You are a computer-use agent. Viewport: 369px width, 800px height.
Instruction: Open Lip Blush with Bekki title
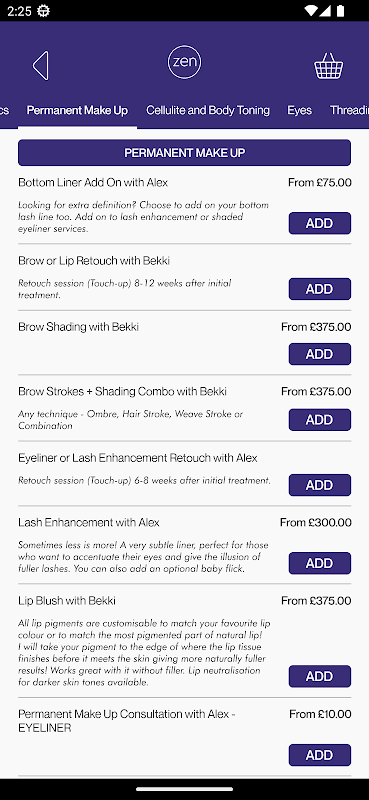tap(67, 601)
